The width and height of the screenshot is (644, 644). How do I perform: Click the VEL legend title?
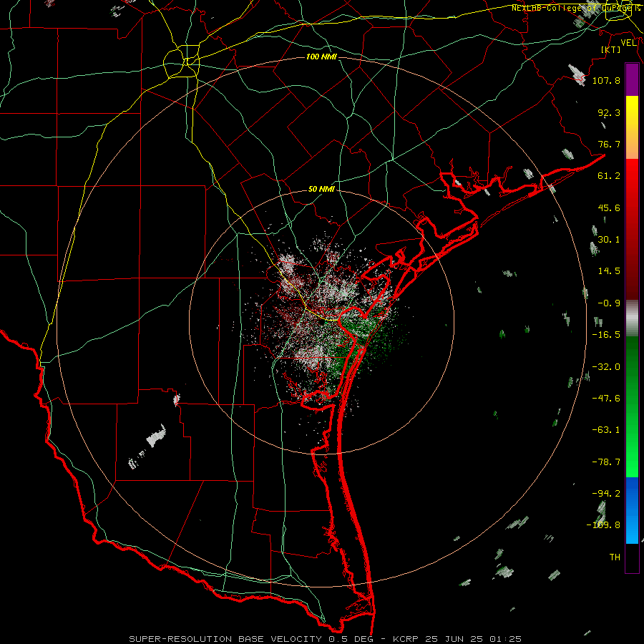(x=629, y=43)
